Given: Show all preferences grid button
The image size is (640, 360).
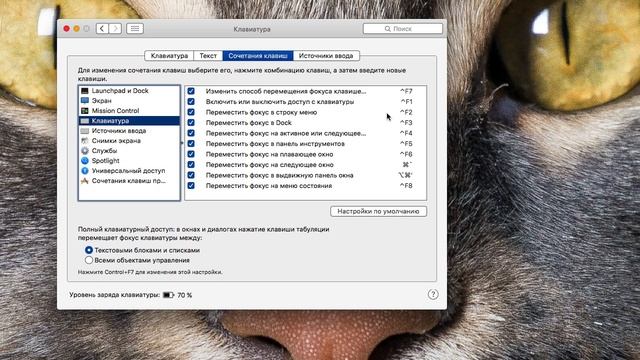Looking at the screenshot, I should [135, 29].
